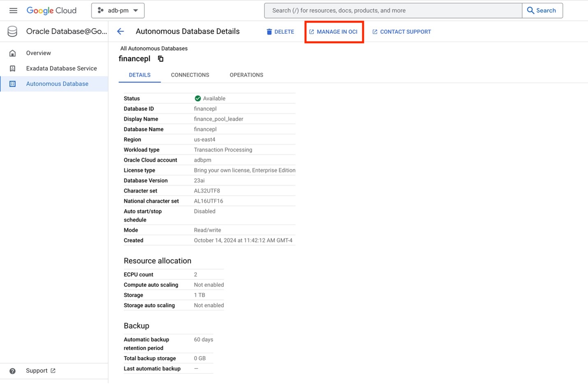This screenshot has width=588, height=384.
Task: Open Exadata Database Service in the sidebar
Action: coord(62,68)
